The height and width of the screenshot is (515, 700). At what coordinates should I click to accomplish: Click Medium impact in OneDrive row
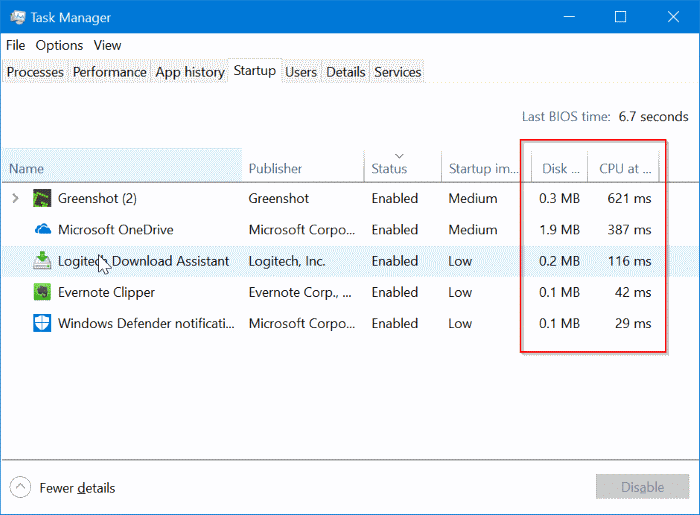(x=473, y=229)
